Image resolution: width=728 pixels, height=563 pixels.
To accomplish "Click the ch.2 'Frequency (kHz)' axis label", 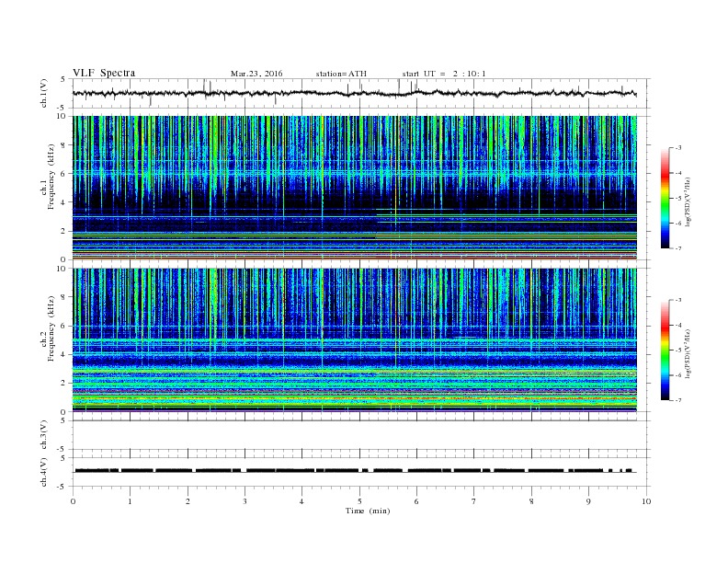I will pyautogui.click(x=51, y=329).
